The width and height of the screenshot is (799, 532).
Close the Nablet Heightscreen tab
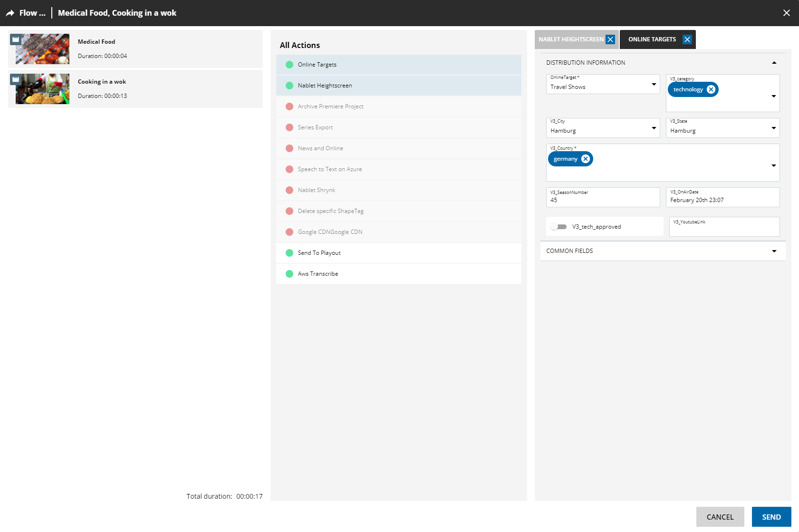tap(610, 39)
